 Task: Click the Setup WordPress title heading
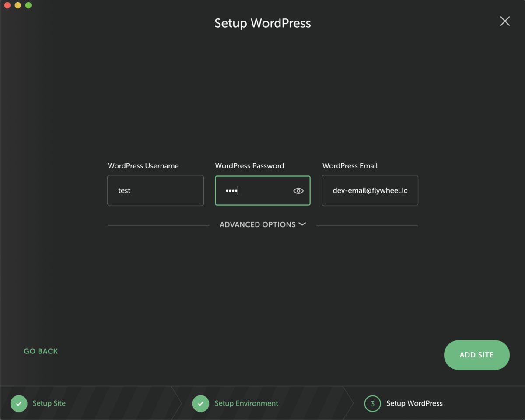[x=262, y=23]
